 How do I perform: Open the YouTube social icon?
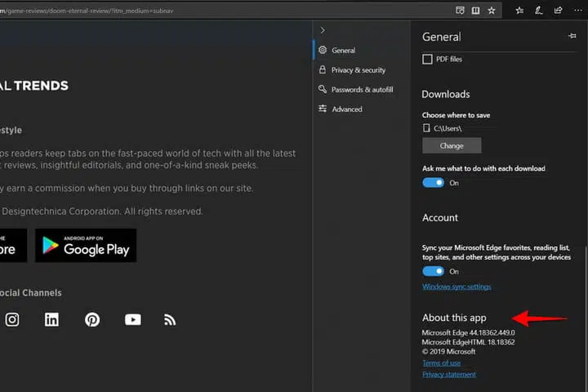(133, 319)
